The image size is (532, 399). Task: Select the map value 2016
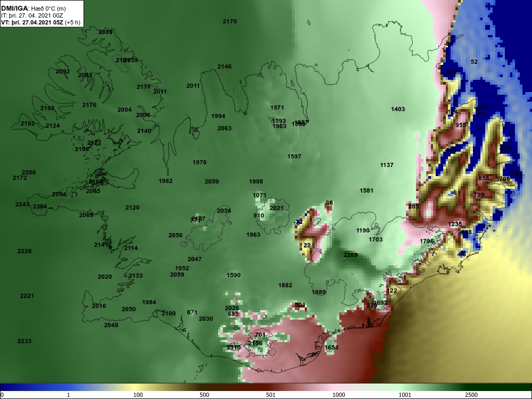[x=99, y=306]
